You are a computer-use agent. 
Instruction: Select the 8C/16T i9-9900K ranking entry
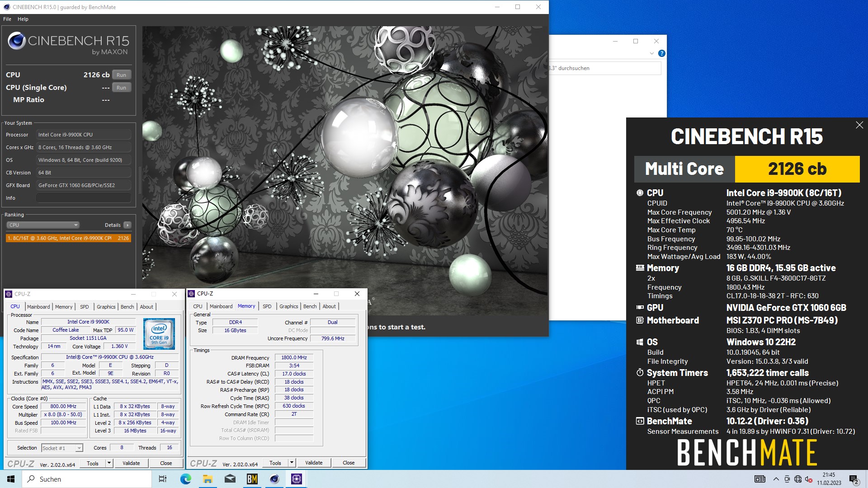click(68, 238)
